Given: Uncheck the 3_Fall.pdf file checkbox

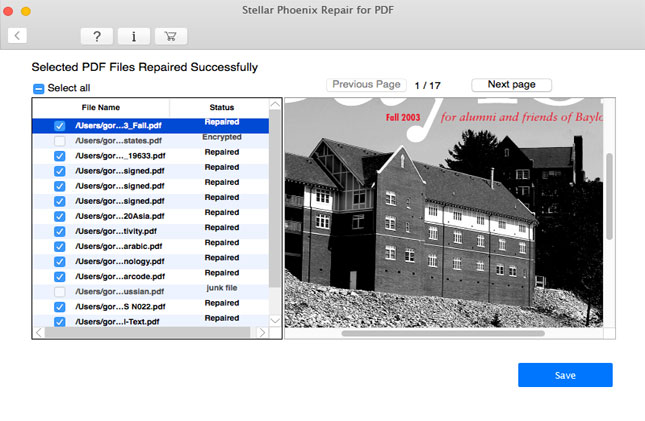Looking at the screenshot, I should (60, 126).
